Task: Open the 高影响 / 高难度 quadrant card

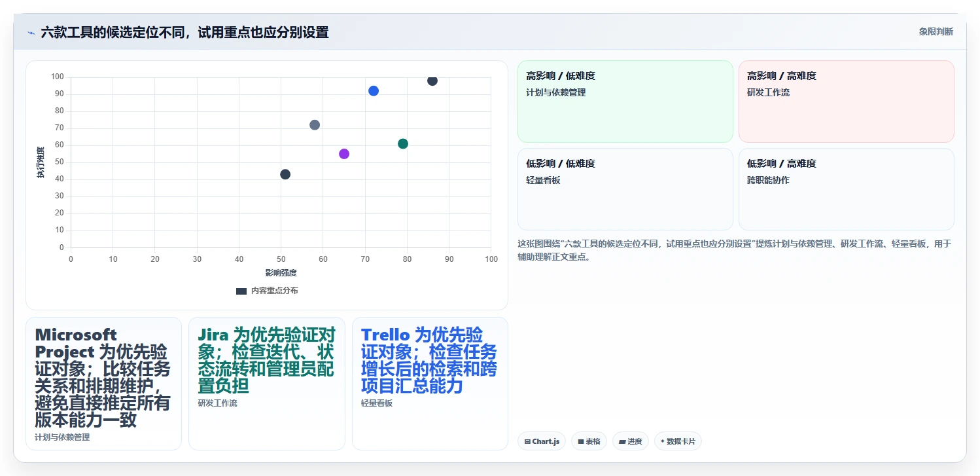Action: [847, 101]
